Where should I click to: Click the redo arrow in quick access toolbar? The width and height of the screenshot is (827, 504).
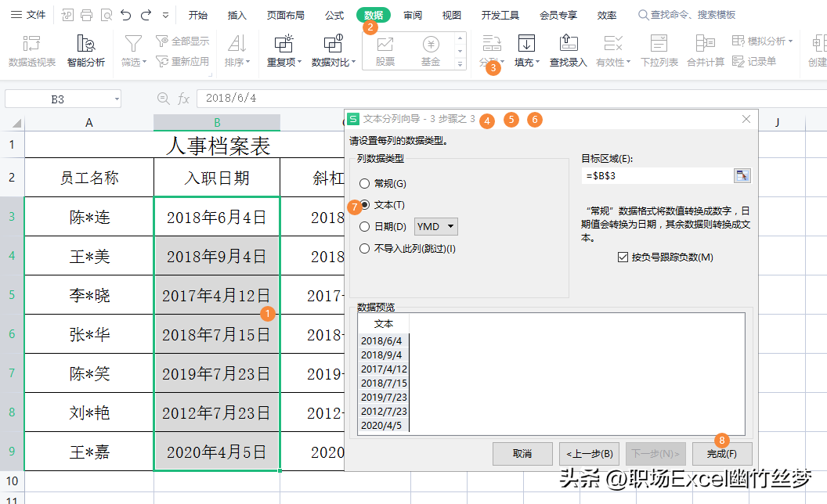click(146, 16)
